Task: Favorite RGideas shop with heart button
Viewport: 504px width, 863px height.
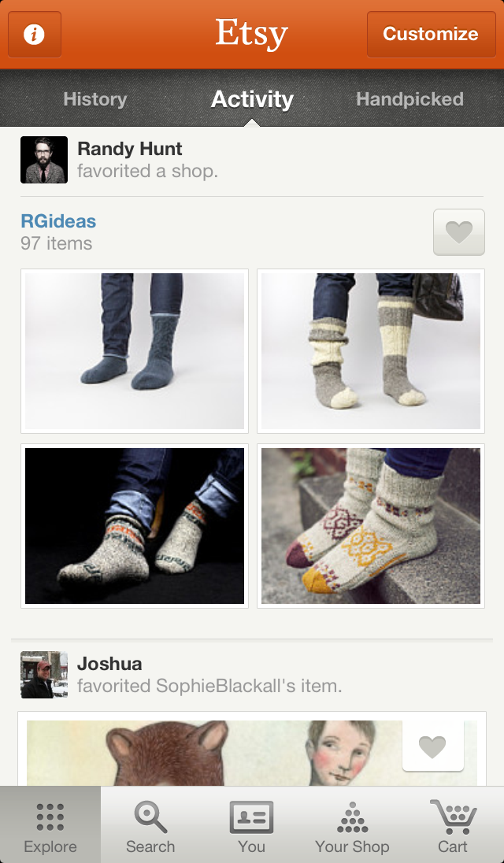Action: [459, 232]
